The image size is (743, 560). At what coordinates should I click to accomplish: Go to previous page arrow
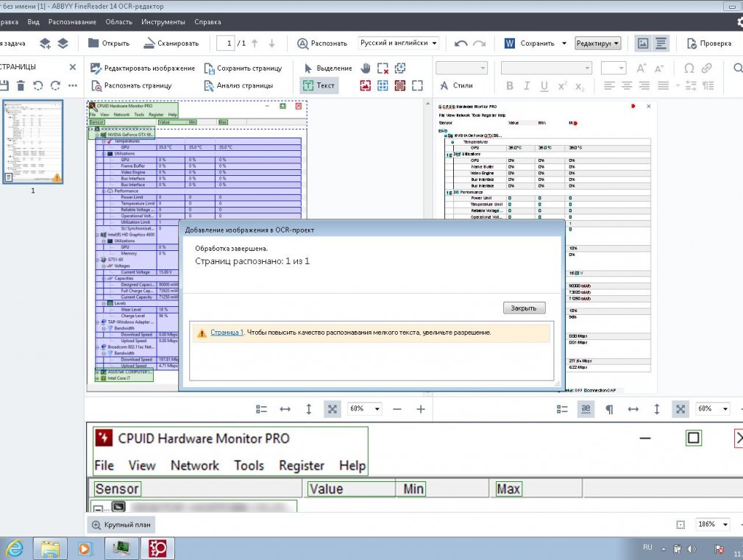click(x=255, y=43)
